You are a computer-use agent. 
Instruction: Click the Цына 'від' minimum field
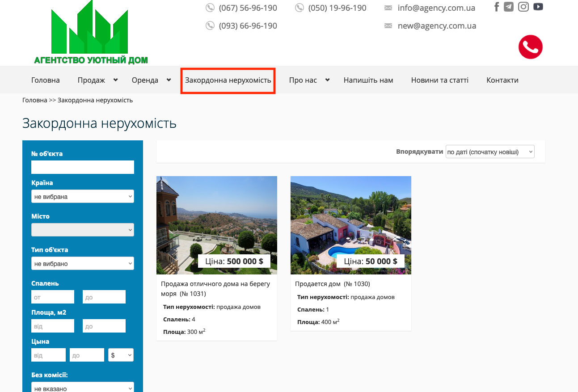(x=48, y=355)
